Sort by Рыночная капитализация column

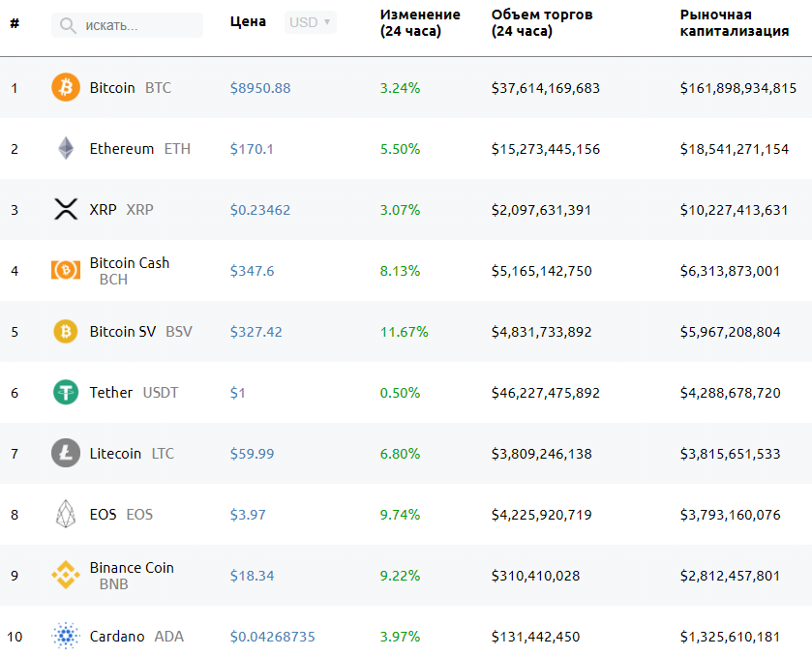click(734, 22)
